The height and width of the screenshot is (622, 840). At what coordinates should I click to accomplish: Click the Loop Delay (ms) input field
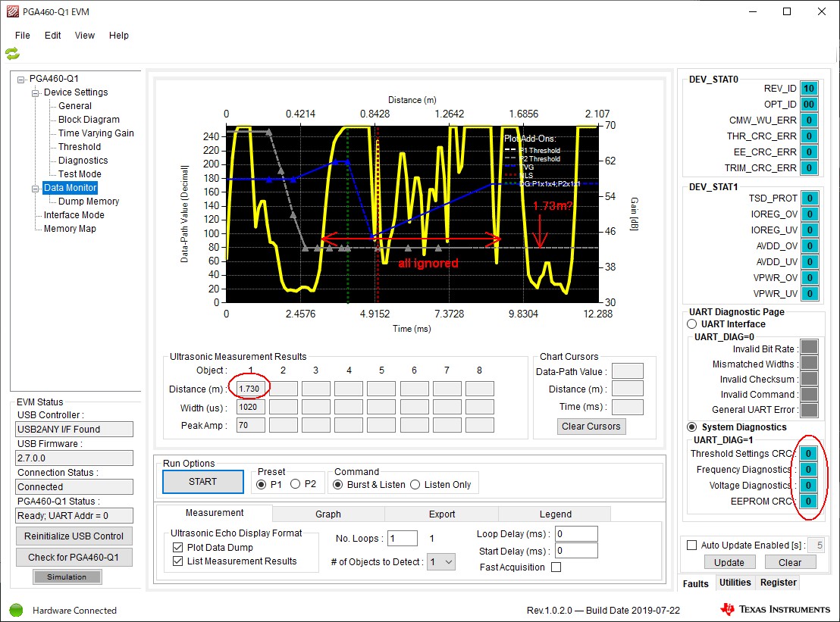click(576, 534)
